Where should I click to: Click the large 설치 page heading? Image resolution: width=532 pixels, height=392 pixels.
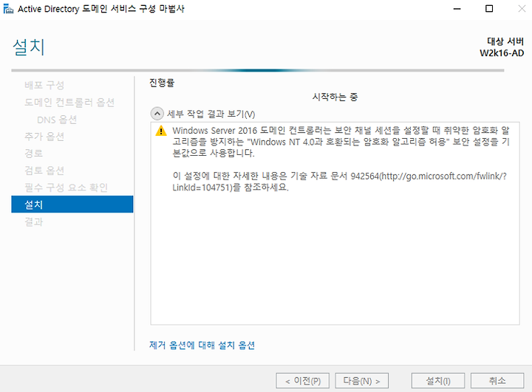pyautogui.click(x=29, y=47)
